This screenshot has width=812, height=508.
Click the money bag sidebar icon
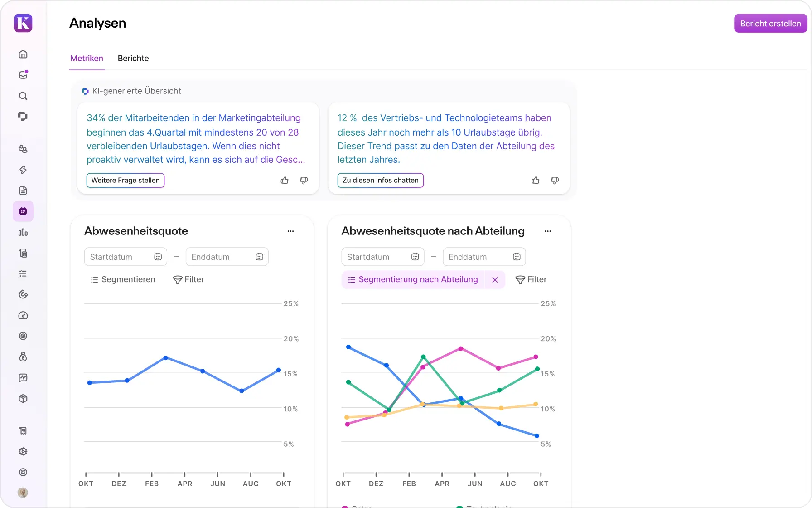[x=23, y=357]
